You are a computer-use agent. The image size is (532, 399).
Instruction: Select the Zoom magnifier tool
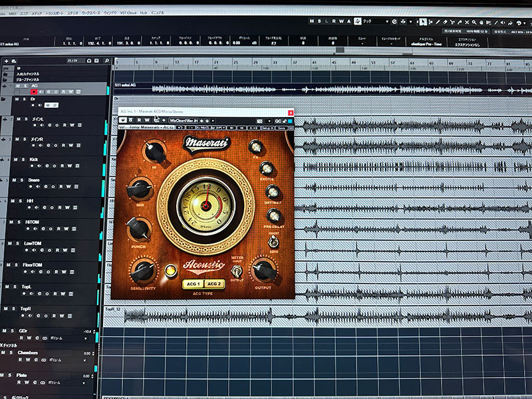tap(474, 23)
